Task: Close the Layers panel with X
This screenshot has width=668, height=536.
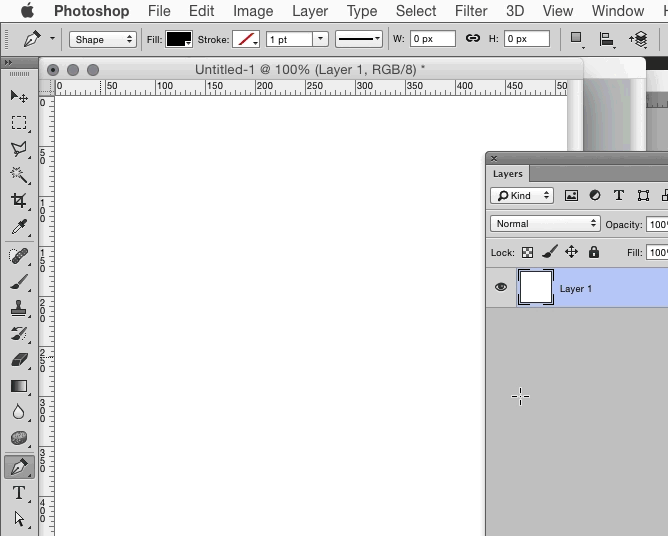Action: 494,158
